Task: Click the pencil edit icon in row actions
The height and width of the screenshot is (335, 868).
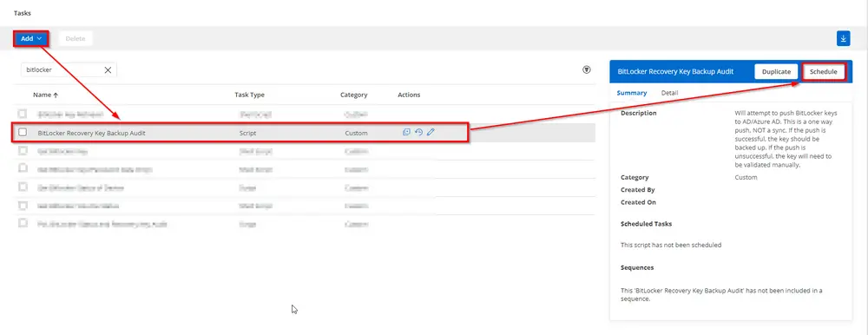Action: click(431, 132)
